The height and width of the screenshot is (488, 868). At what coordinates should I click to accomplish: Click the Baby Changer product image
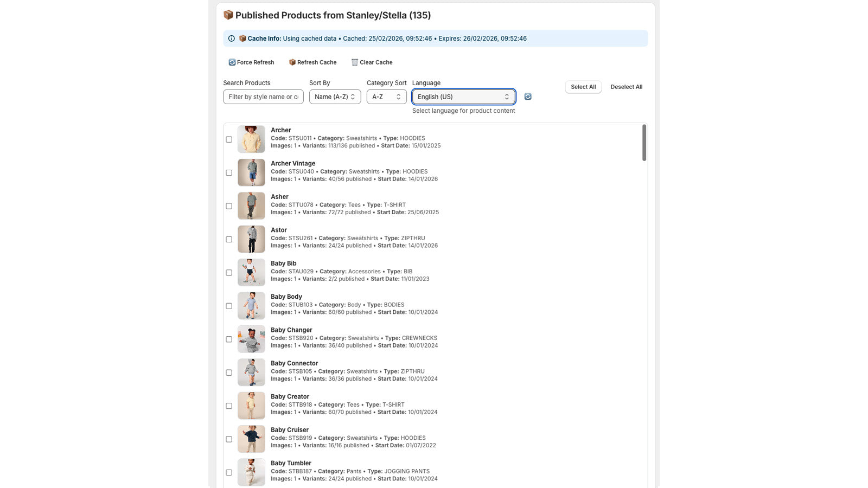point(251,339)
